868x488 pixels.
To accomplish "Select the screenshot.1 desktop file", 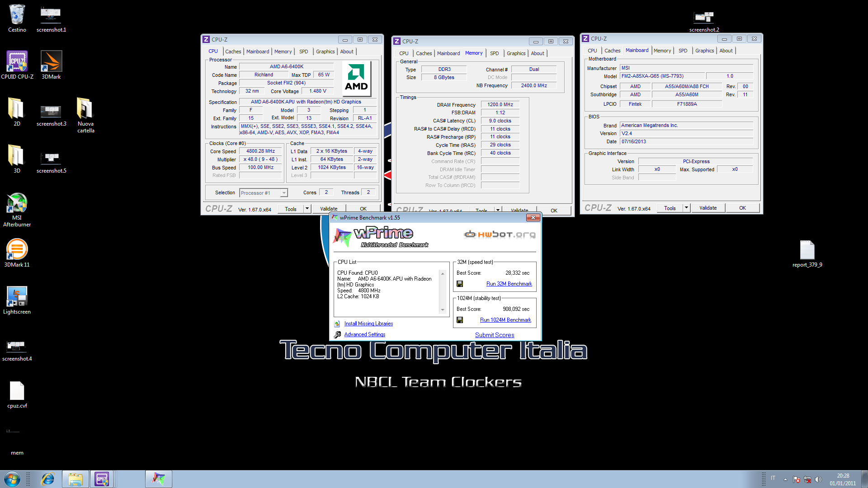I will point(51,18).
